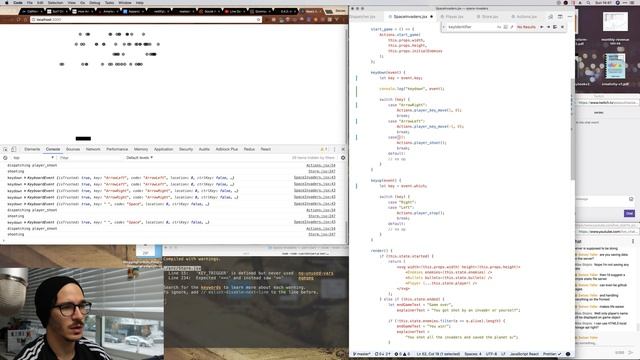This screenshot has width=640, height=360.
Task: Open the 'Default levels' dropdown
Action: (x=139, y=158)
